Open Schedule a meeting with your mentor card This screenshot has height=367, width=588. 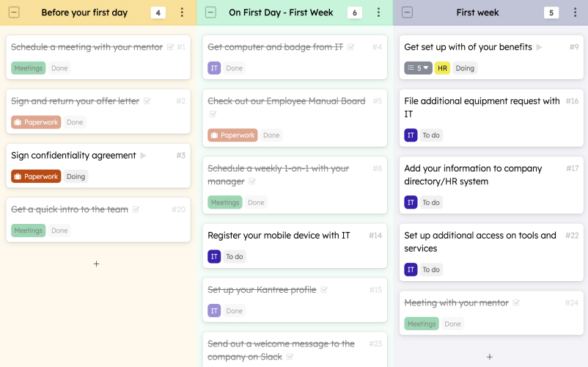pos(87,47)
